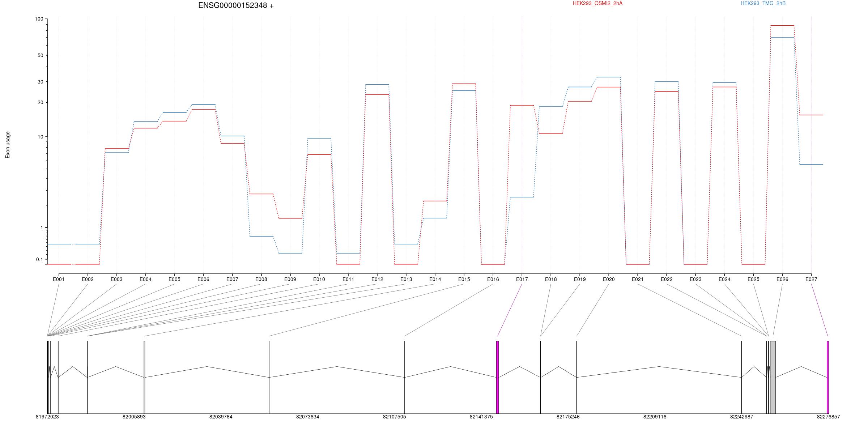Screen dimensions: 868x434
Task: Click y-axis tick label 20
Action: click(x=40, y=102)
